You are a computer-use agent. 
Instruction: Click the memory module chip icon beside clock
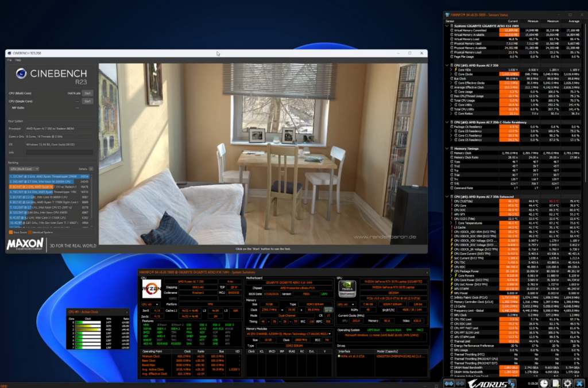pyautogui.click(x=328, y=310)
